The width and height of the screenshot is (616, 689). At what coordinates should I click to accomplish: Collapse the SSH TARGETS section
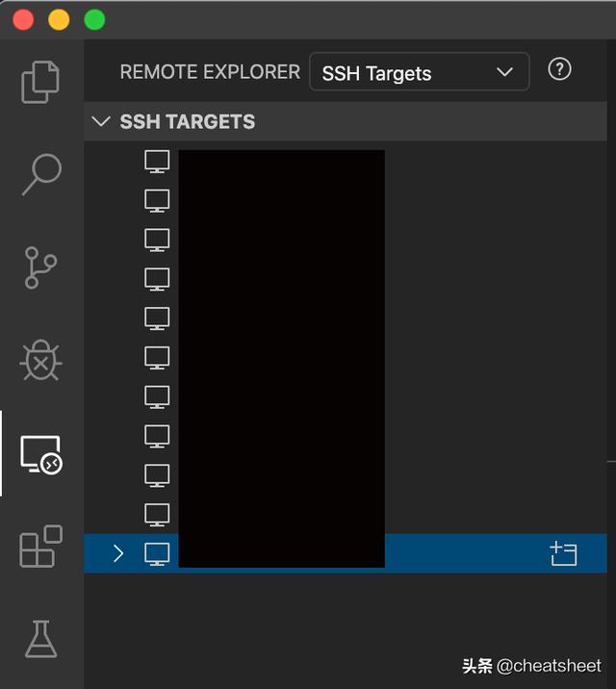(101, 121)
